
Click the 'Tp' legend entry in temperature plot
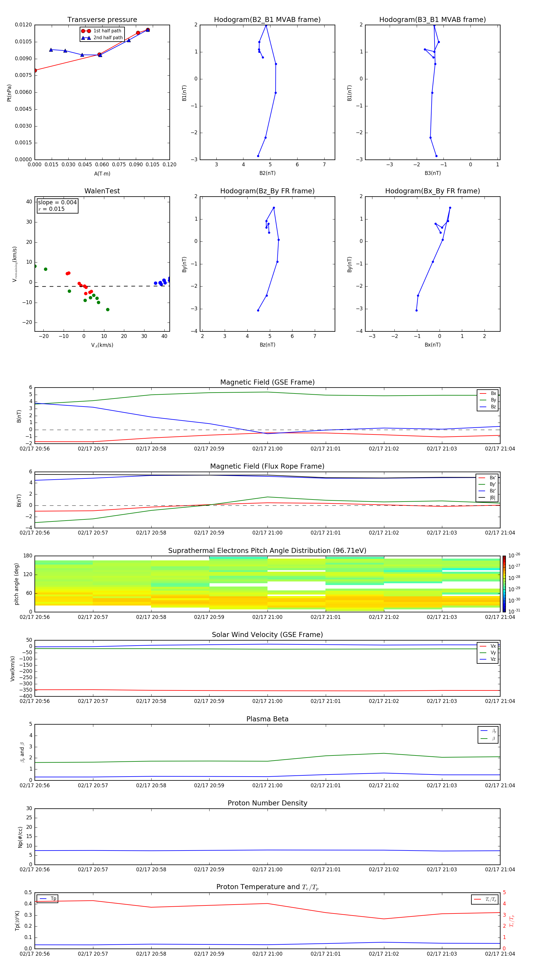tap(48, 899)
